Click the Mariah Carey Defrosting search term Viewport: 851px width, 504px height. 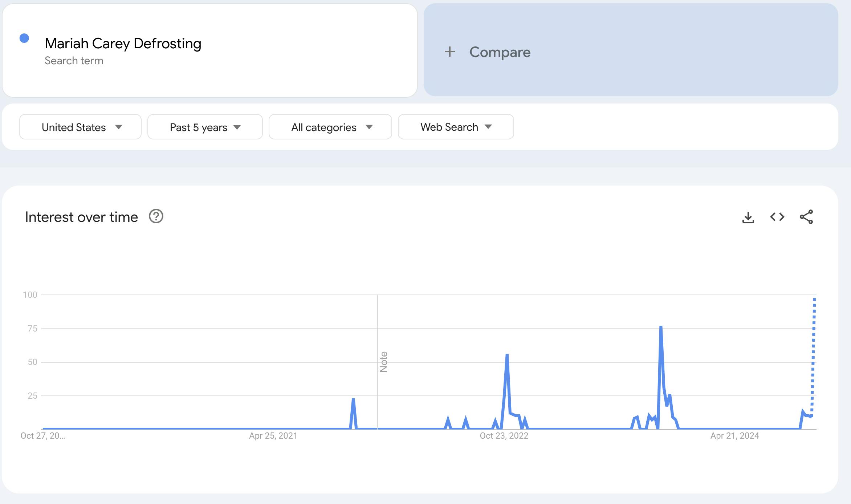pyautogui.click(x=123, y=42)
